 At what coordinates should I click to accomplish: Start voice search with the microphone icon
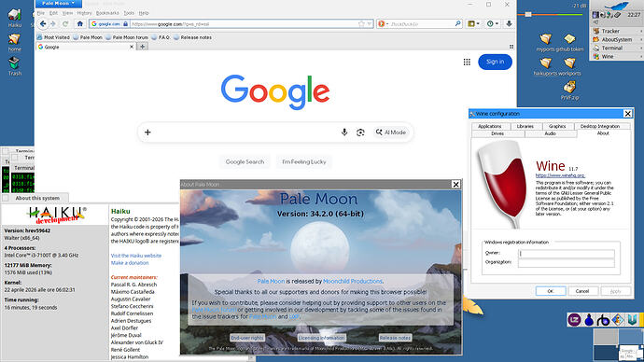(x=344, y=132)
